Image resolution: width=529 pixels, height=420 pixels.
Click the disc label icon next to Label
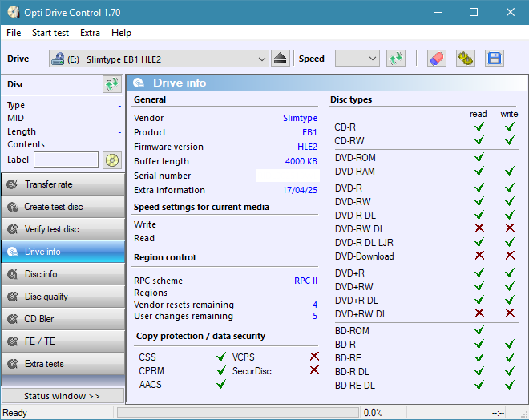point(112,160)
